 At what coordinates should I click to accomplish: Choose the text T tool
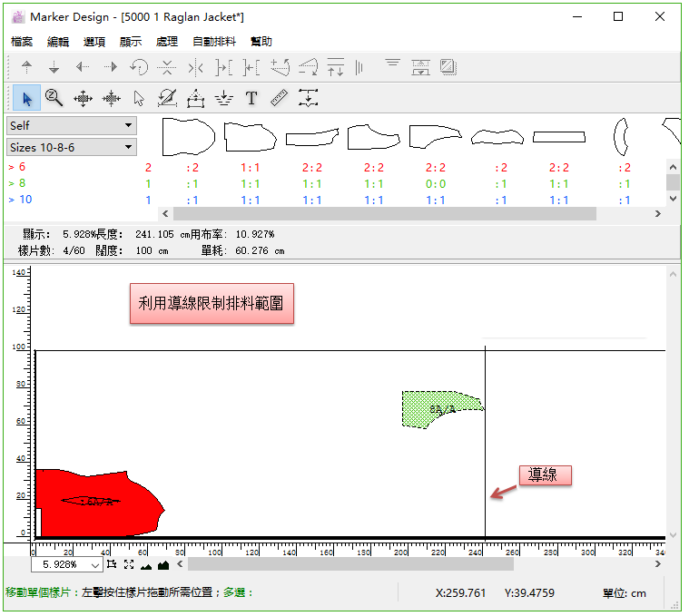[x=251, y=98]
